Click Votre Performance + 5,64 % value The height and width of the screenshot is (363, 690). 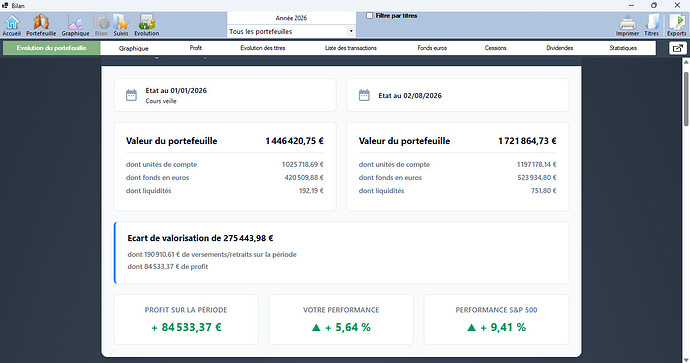pyautogui.click(x=341, y=327)
